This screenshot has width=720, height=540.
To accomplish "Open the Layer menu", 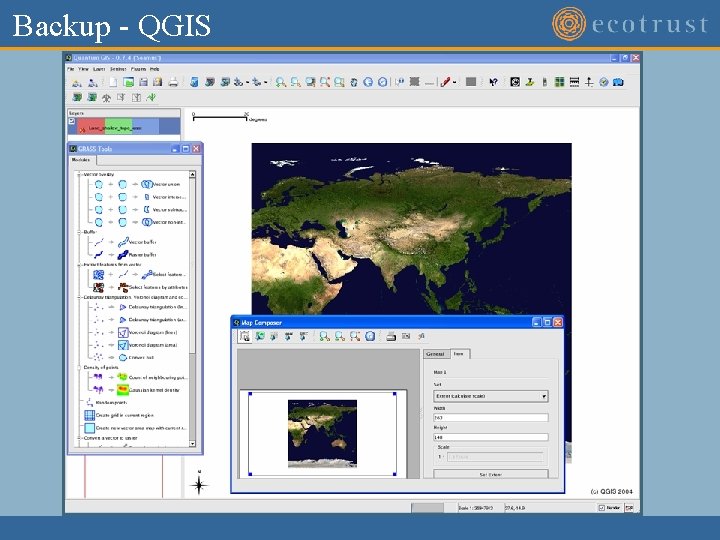I will [99, 69].
